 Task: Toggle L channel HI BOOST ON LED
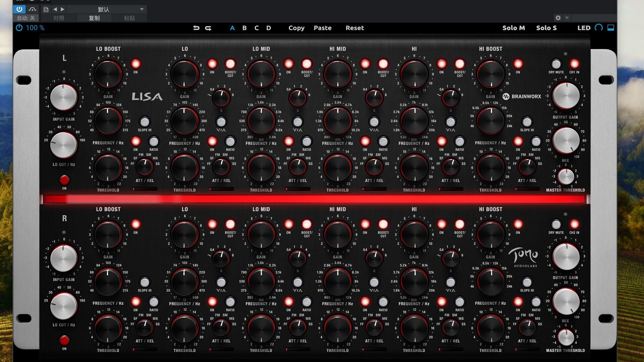click(518, 64)
